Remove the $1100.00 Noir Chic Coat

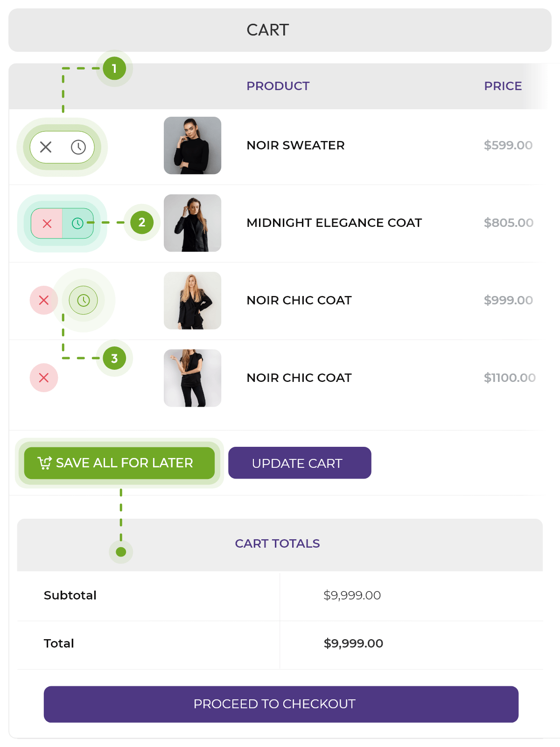pyautogui.click(x=44, y=378)
